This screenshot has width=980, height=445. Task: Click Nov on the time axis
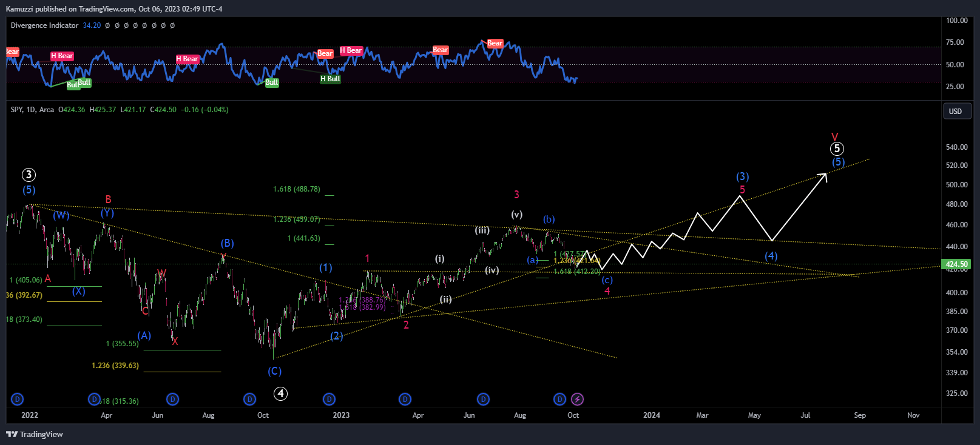(913, 415)
